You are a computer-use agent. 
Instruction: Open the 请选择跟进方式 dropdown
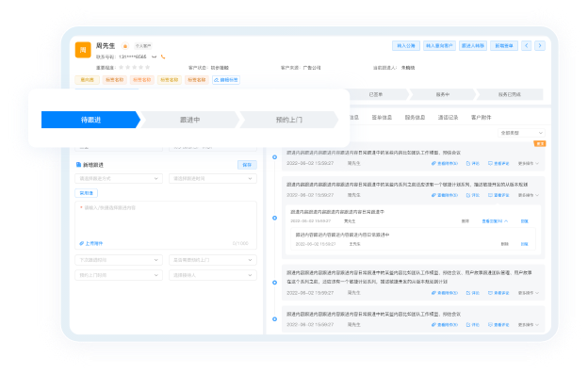click(119, 178)
